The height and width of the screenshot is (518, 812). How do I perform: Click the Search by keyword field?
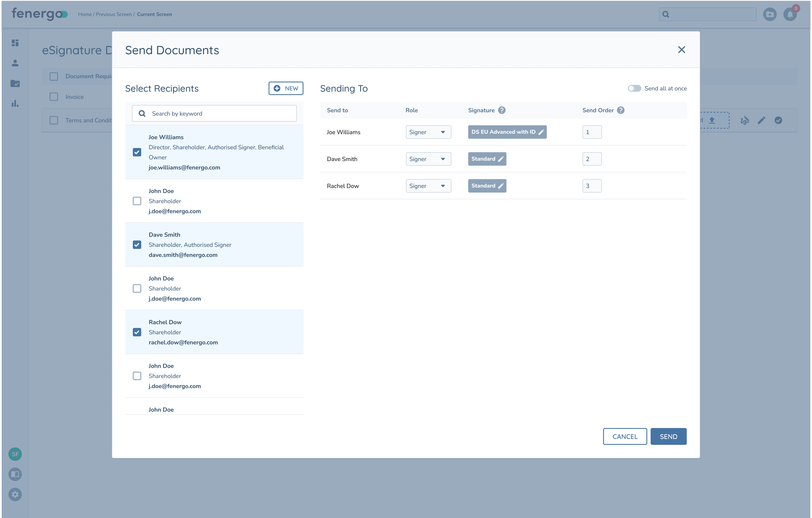(214, 114)
